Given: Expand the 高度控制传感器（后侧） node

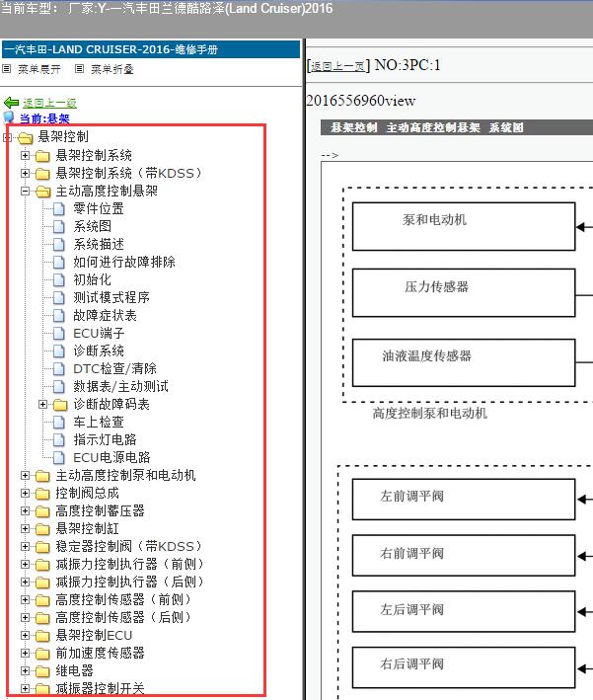Looking at the screenshot, I should click(25, 617).
